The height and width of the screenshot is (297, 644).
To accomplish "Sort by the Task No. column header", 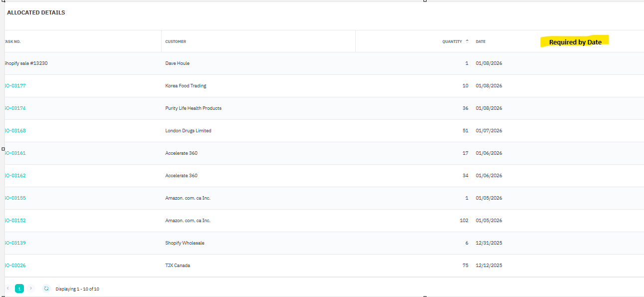I will [12, 41].
